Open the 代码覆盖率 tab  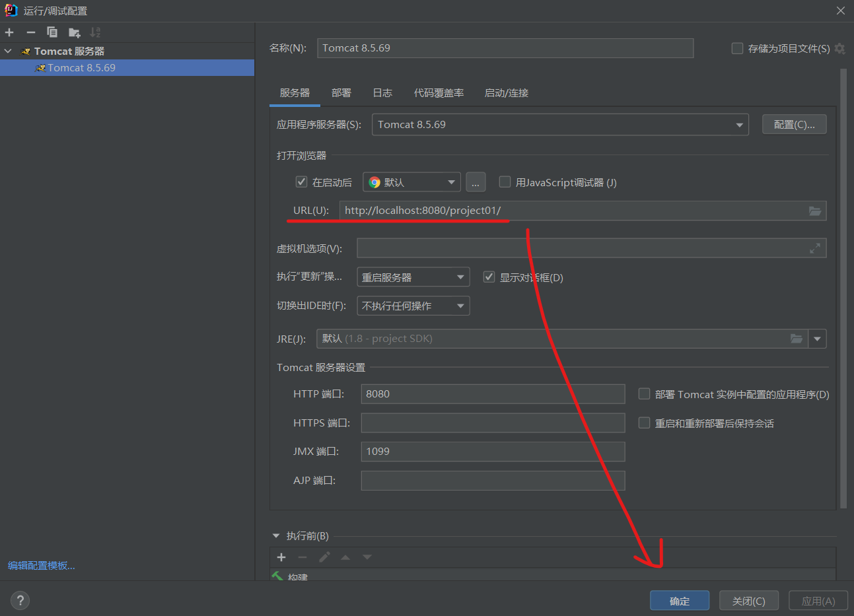click(439, 93)
